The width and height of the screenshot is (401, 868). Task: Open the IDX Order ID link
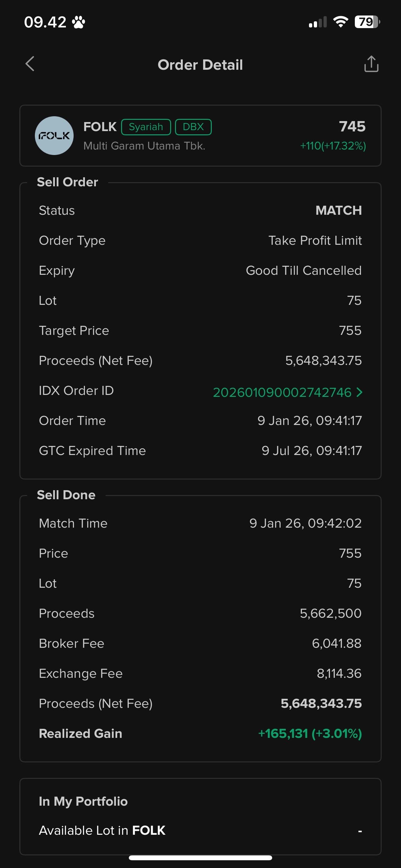point(282,392)
